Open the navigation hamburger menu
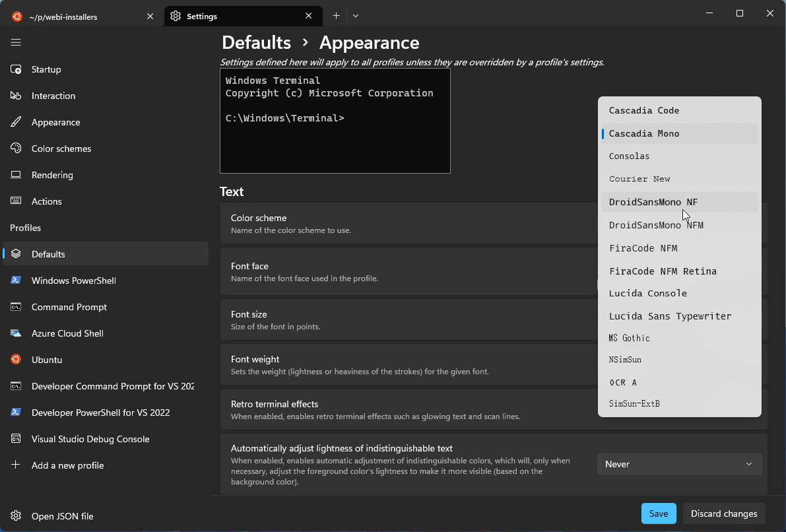 click(16, 42)
